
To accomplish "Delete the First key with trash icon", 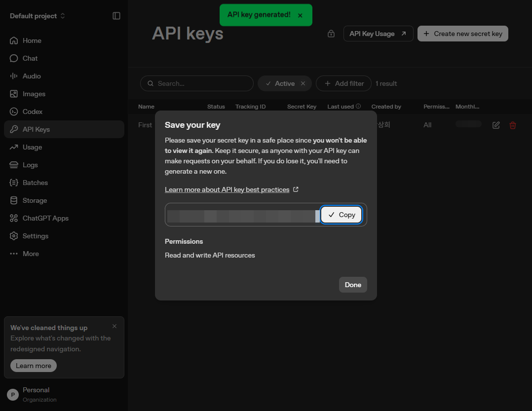I will click(513, 125).
